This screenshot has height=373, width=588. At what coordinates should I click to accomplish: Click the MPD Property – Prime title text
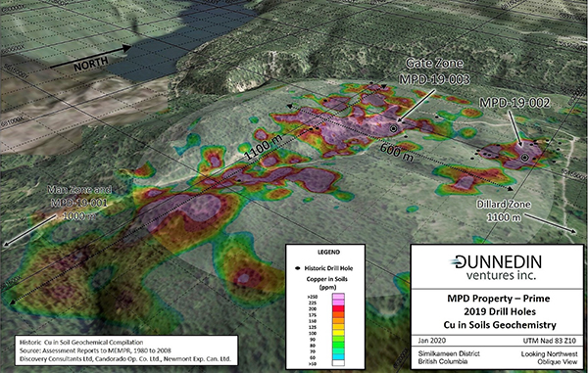pos(499,299)
